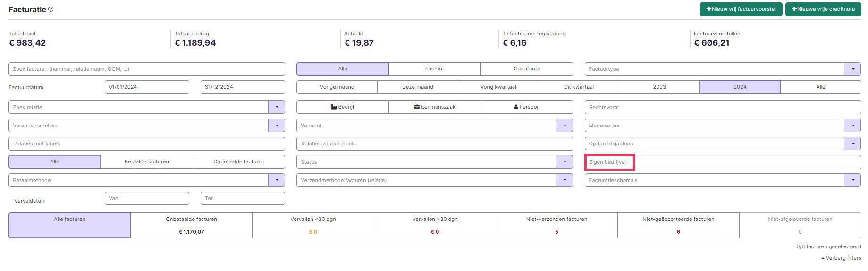Filter by Eenmanszaak relation type
Viewport: 868px width, 271px height.
point(435,107)
